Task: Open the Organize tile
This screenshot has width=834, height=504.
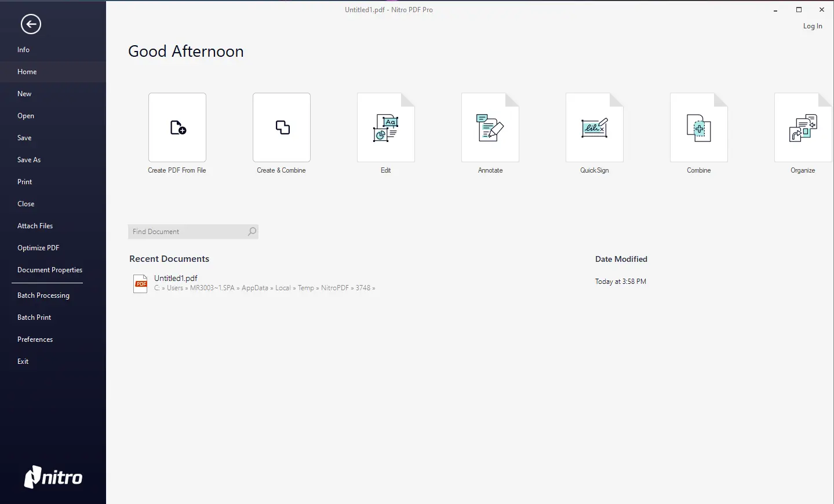Action: click(x=803, y=127)
